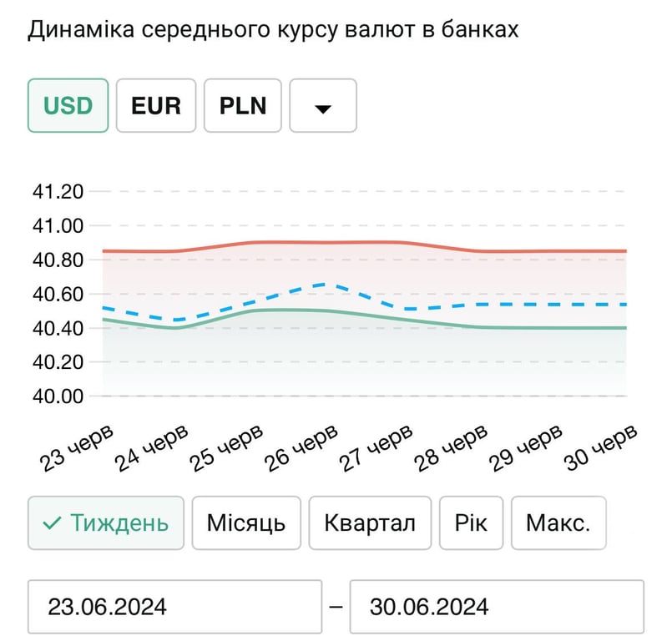The height and width of the screenshot is (641, 672).
Task: Toggle the Тиждень period selection
Action: (x=105, y=522)
